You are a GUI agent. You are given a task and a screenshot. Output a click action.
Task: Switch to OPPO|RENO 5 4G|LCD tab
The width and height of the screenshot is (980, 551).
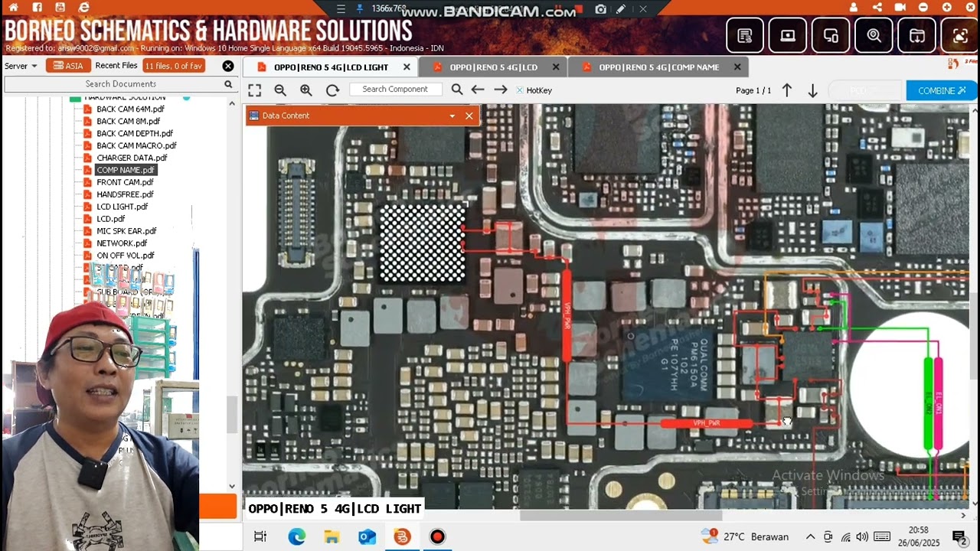pyautogui.click(x=494, y=67)
